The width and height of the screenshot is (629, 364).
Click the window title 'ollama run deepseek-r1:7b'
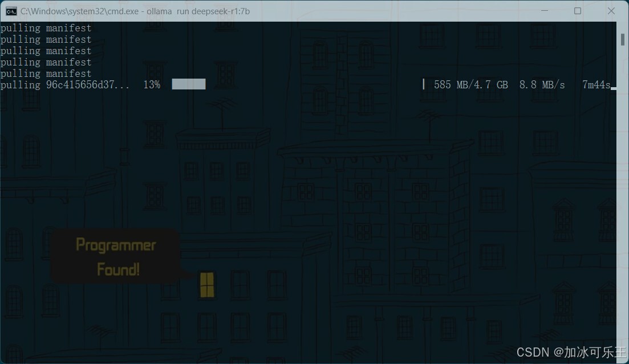coord(198,11)
